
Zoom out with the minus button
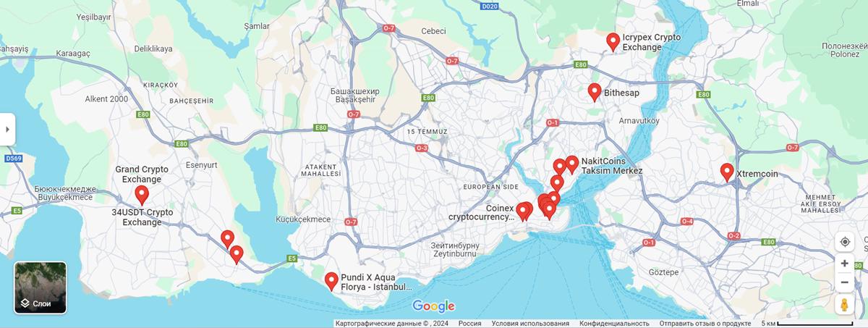point(844,282)
